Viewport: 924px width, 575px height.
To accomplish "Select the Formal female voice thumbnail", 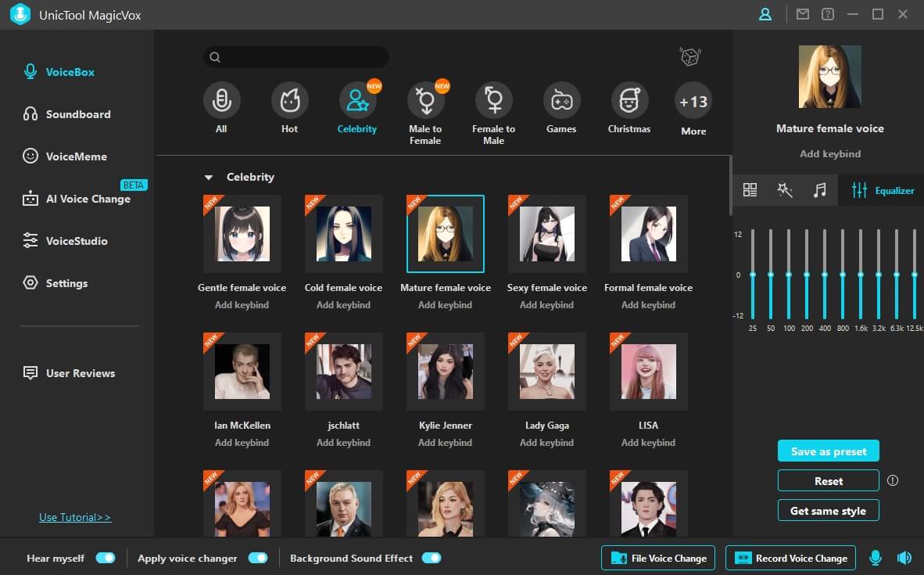I will pyautogui.click(x=648, y=234).
